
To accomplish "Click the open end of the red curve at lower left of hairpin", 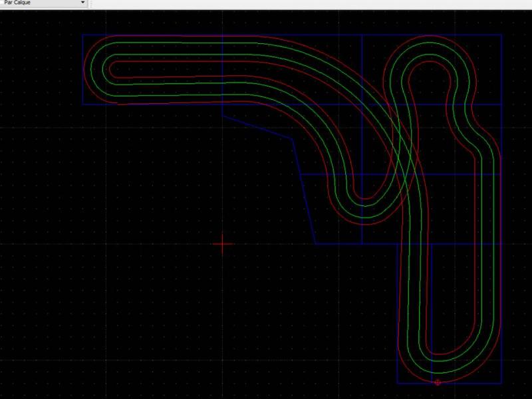I will [118, 104].
